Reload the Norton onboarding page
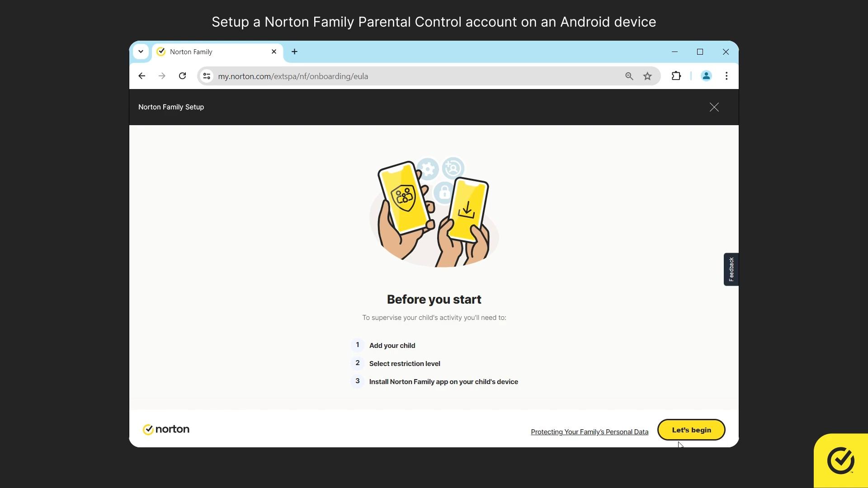The image size is (868, 488). [183, 76]
